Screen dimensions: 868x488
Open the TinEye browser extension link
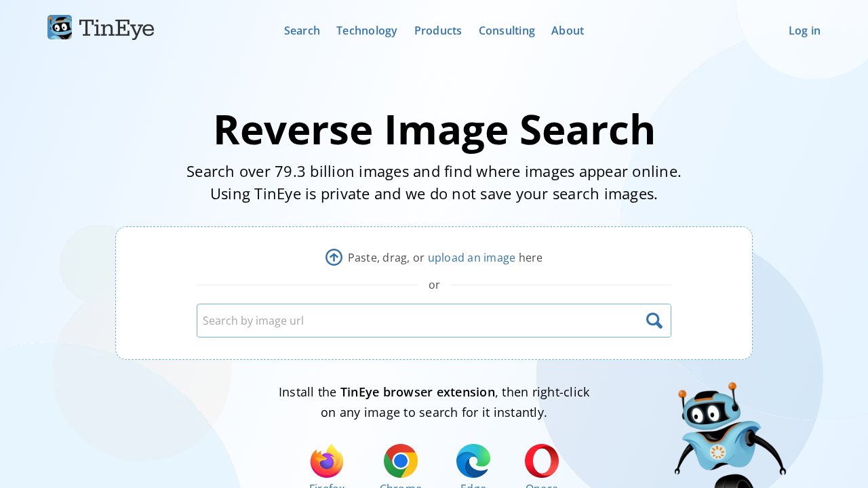(417, 390)
